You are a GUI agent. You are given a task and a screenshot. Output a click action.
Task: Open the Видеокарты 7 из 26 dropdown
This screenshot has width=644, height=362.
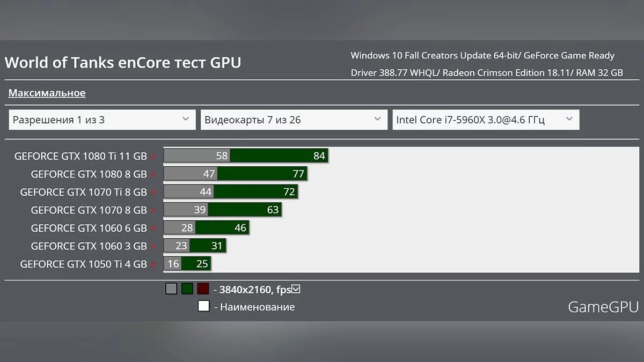coord(294,120)
